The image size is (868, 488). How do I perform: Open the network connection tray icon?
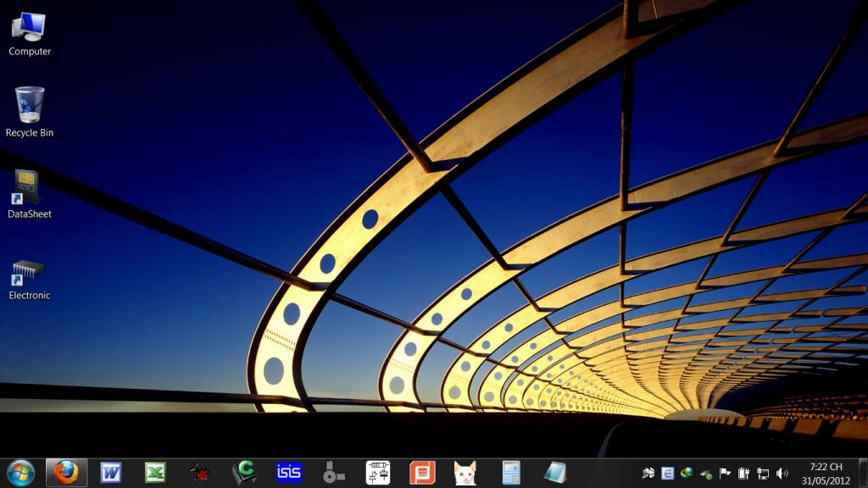(764, 473)
